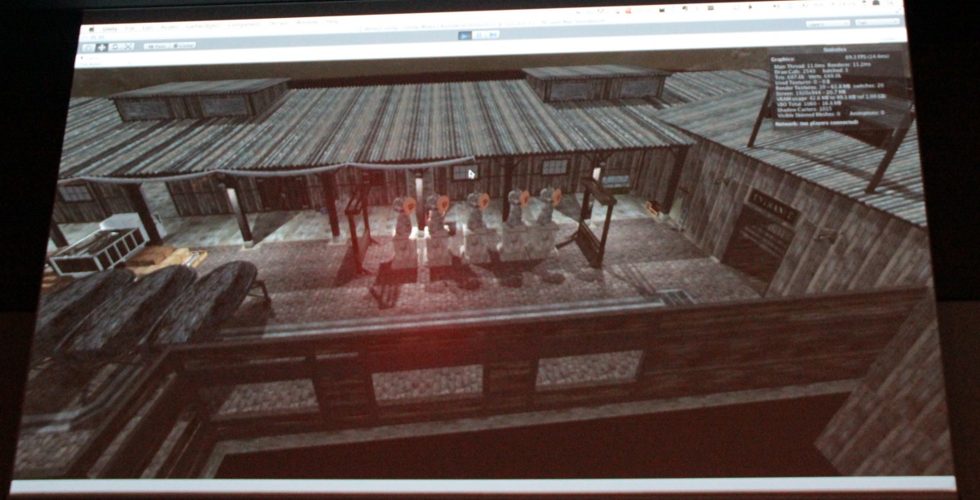980x500 pixels.
Task: Click the Apple menu icon
Action: 91,29
